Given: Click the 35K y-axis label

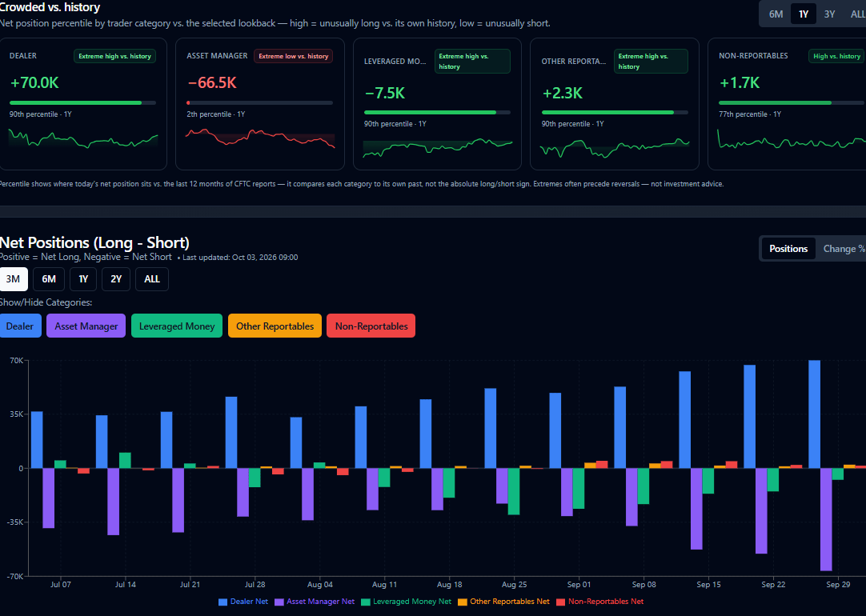Looking at the screenshot, I should (17, 414).
